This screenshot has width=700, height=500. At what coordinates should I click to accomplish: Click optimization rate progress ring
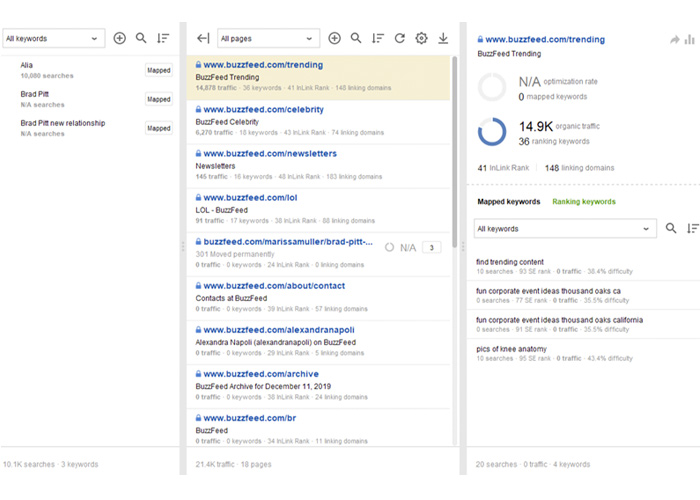(x=492, y=88)
